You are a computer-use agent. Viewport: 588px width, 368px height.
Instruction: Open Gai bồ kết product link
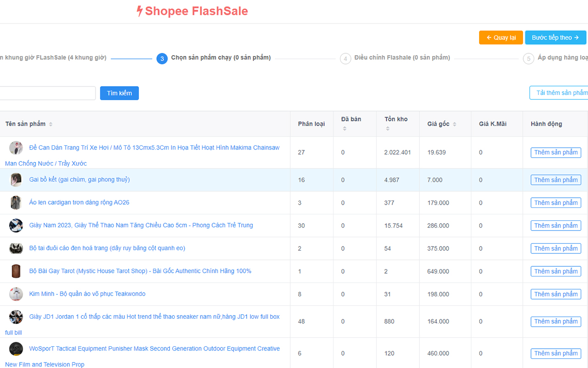tap(79, 179)
